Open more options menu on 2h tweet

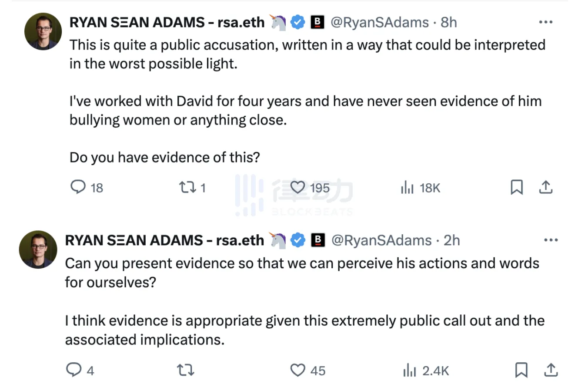pyautogui.click(x=551, y=240)
